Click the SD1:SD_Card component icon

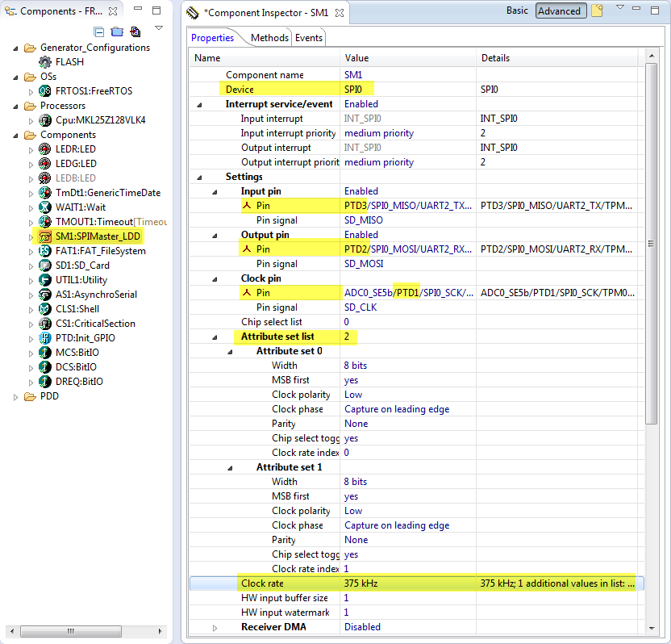(x=46, y=266)
